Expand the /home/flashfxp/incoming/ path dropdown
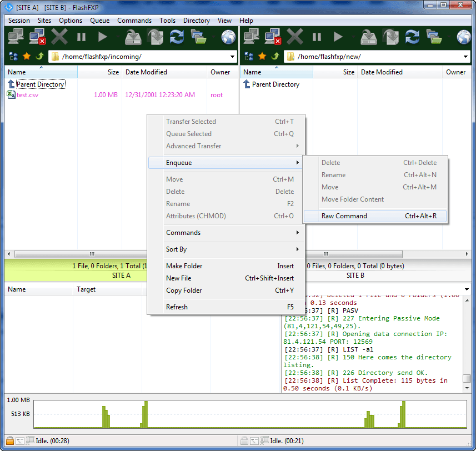 click(232, 57)
